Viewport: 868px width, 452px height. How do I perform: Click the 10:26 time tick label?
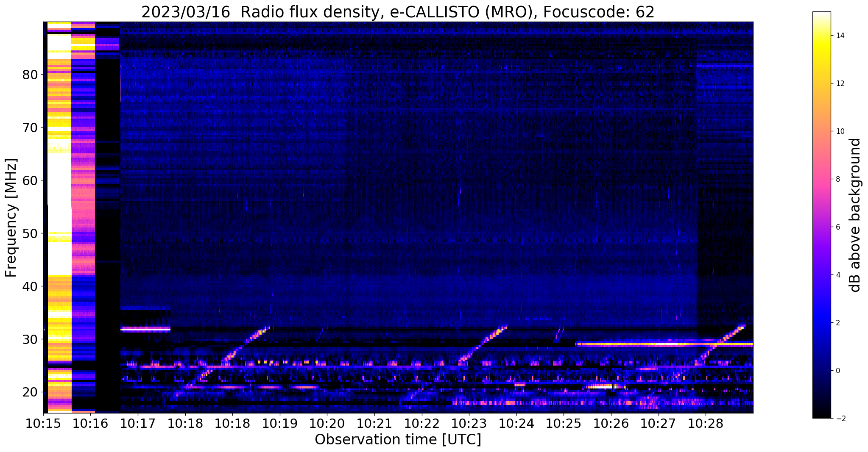click(x=611, y=424)
